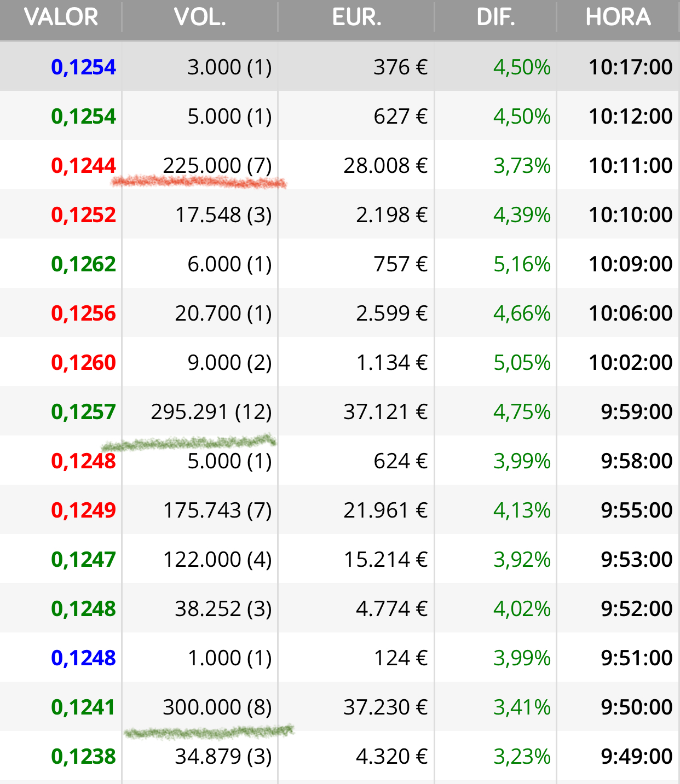Select volume 300.000 (8)
This screenshot has height=784, width=680.
217,707
